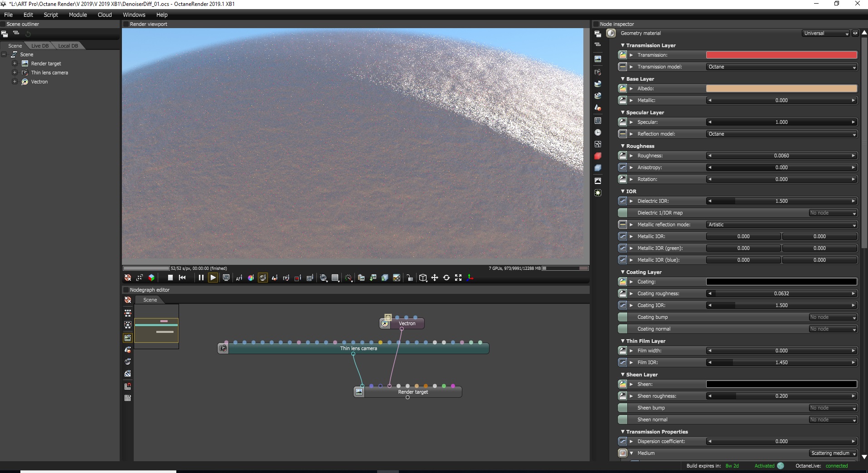Screen dimensions: 868x473
Task: Toggle the eye visibility button beside Universal
Action: coord(855,33)
